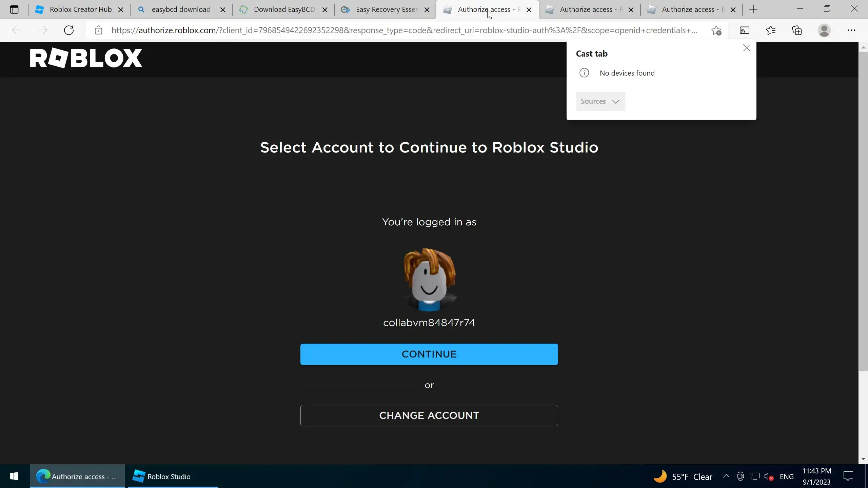Click the CONTINUE button
This screenshot has width=868, height=488.
[429, 354]
